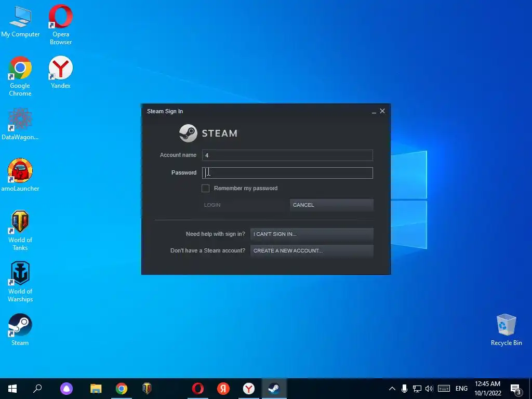The width and height of the screenshot is (532, 399).
Task: Select the Opera Browser desktop shortcut
Action: pos(61,24)
